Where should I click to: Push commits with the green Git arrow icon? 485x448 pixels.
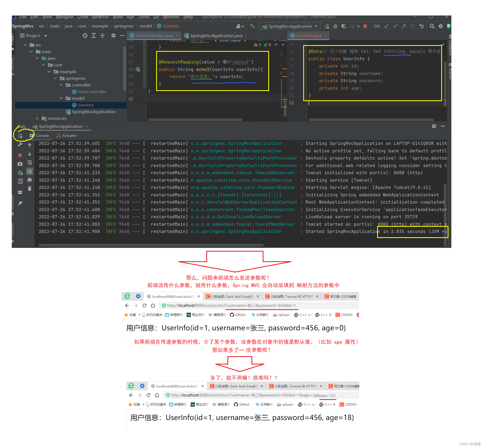click(404, 26)
